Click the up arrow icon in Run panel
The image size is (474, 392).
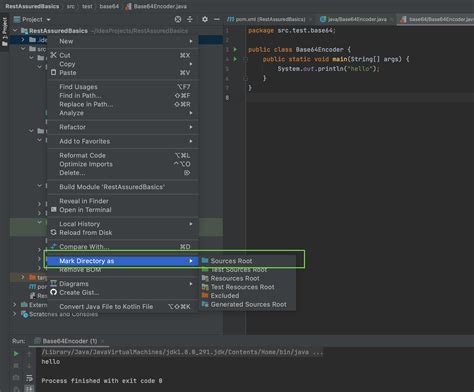click(29, 354)
